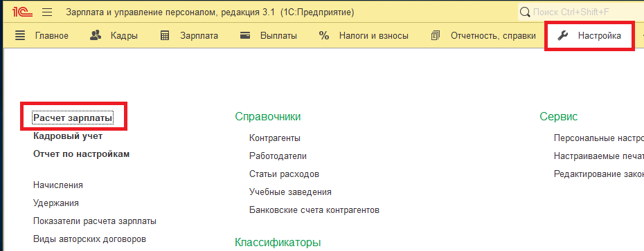Open Настраиваемые печатные формы link
The height and width of the screenshot is (251, 644).
tap(599, 156)
